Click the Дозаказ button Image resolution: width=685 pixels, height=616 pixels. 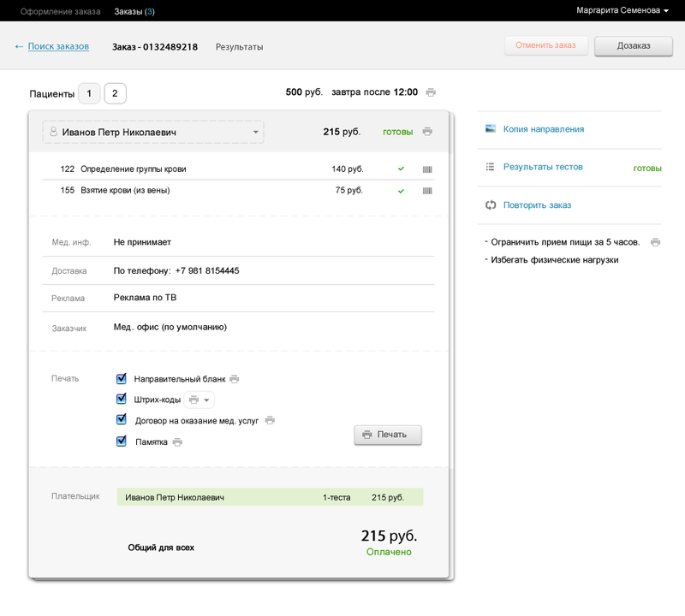coord(634,46)
